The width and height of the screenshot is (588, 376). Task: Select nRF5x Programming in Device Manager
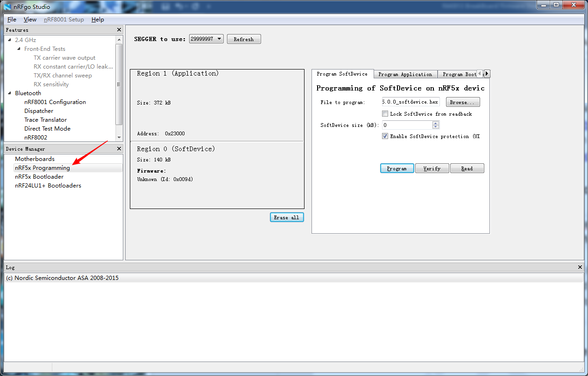pos(42,168)
